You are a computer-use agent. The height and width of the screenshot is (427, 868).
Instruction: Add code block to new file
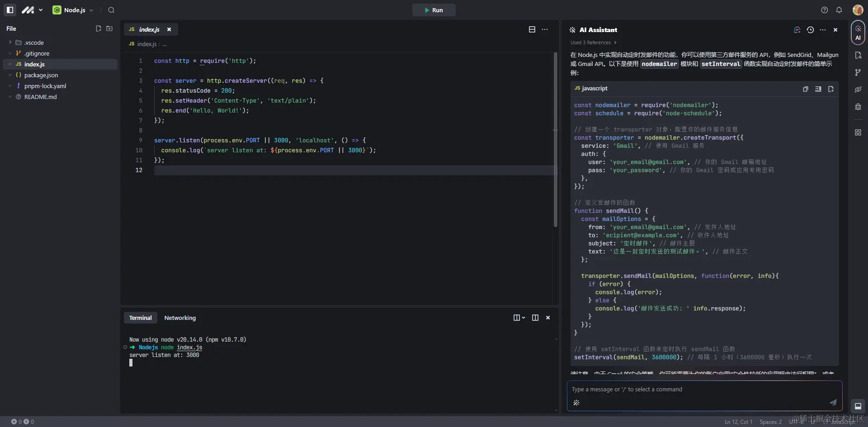[831, 89]
